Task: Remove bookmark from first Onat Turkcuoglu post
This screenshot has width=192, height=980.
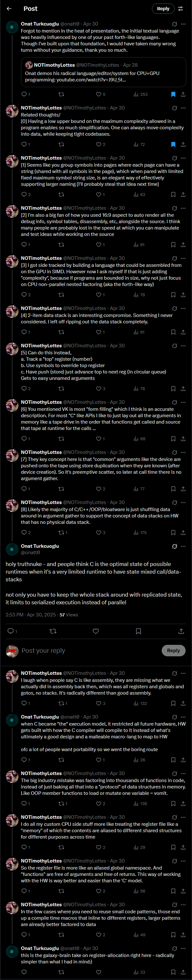Action: (173, 94)
